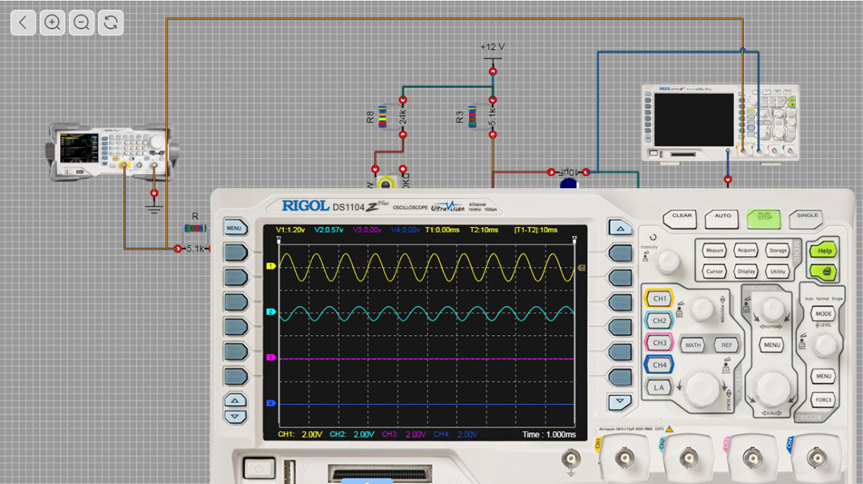The width and height of the screenshot is (863, 484).
Task: Click the green print button below Help
Action: pos(822,272)
